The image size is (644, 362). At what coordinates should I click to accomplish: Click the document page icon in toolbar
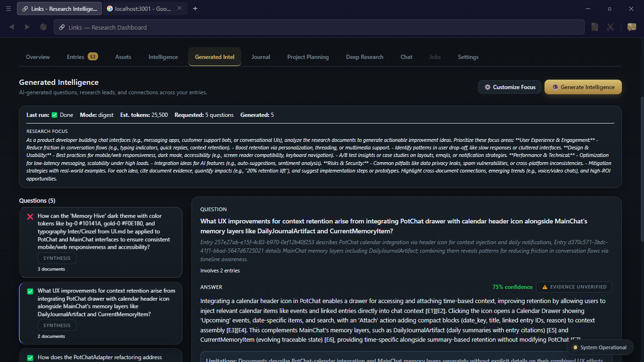pos(595,27)
